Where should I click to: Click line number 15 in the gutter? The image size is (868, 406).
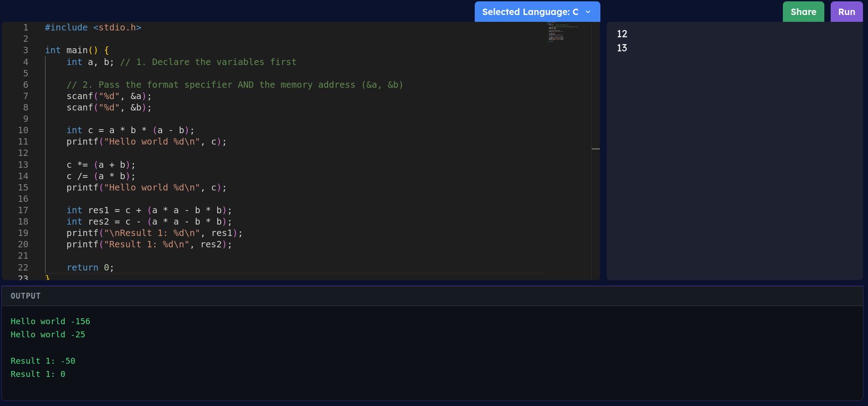[x=23, y=187]
